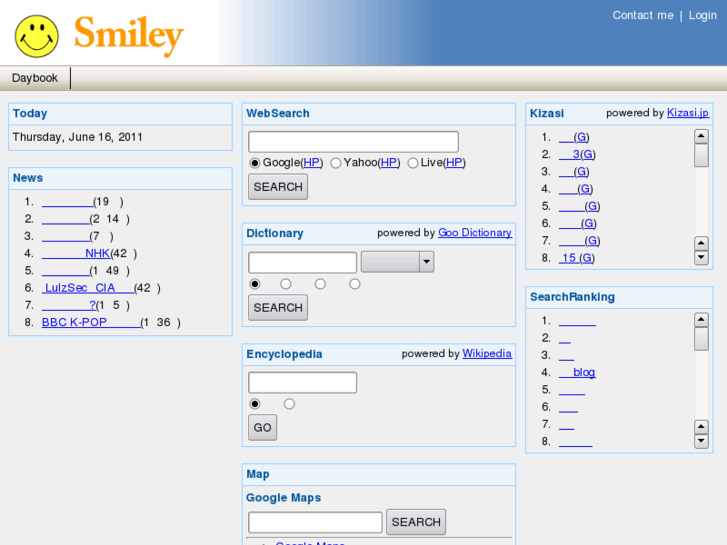Open news item 7 ending with question mark
This screenshot has height=545, width=727.
(x=69, y=305)
